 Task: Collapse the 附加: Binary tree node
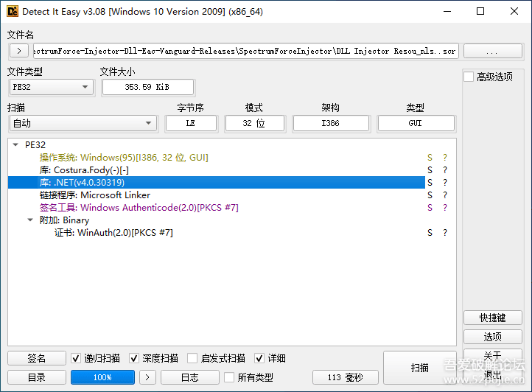pos(30,220)
